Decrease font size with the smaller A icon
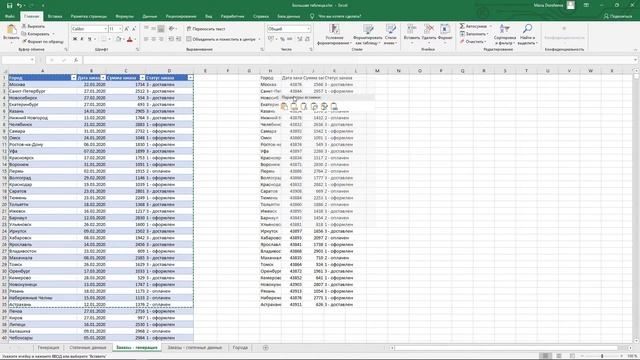The height and width of the screenshot is (360, 640). [133, 29]
